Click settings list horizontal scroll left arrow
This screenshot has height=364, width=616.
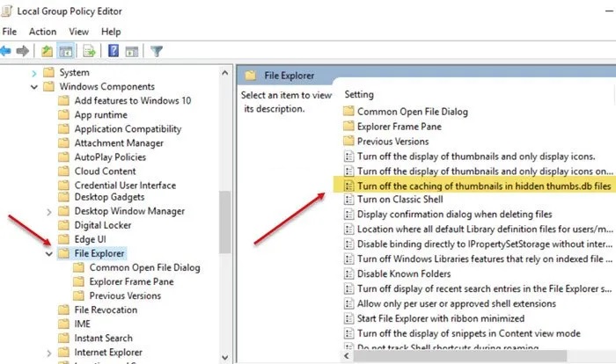347,356
